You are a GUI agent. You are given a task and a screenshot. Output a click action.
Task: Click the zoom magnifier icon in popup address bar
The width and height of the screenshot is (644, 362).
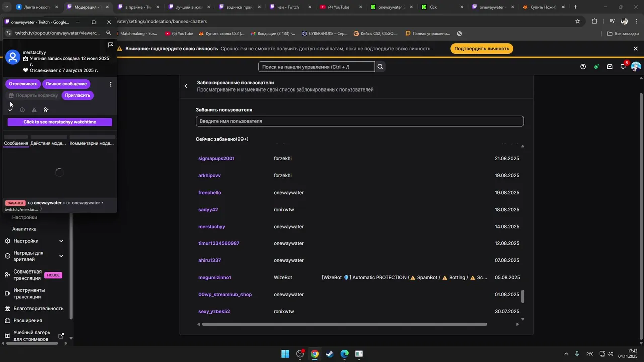click(108, 33)
